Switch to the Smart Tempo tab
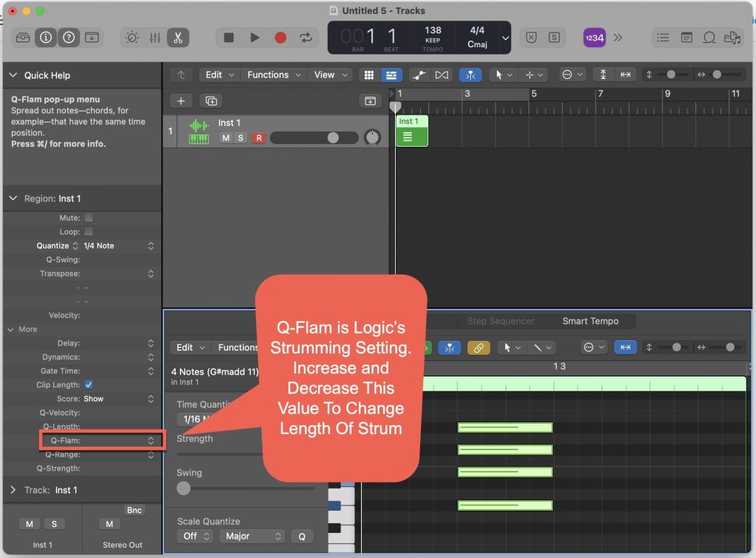This screenshot has width=756, height=558. tap(590, 321)
